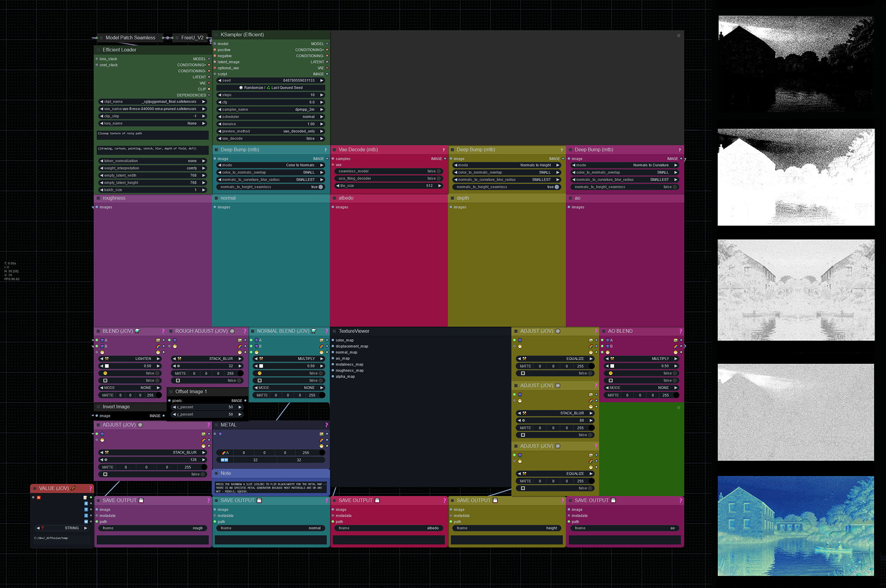Viewport: 886px width, 588px height.
Task: Open the sampler_name dropdown showing dpmpp_2m
Action: (271, 110)
